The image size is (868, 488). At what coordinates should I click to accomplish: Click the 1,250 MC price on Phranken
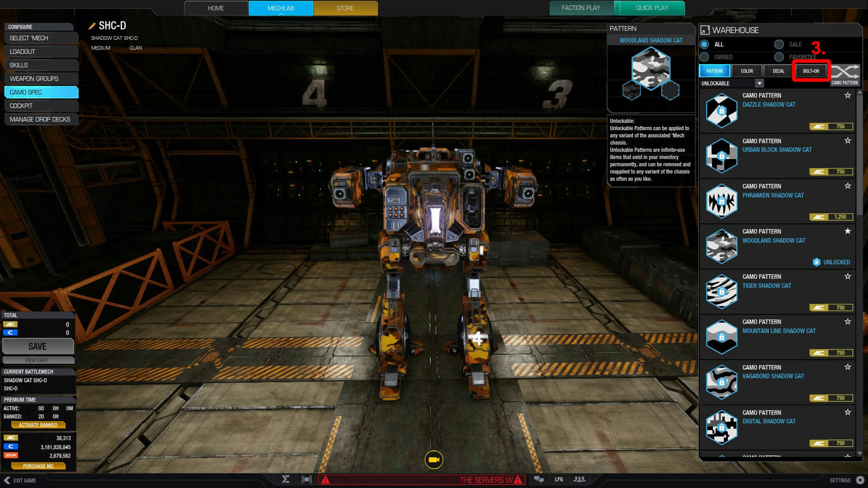coord(831,217)
